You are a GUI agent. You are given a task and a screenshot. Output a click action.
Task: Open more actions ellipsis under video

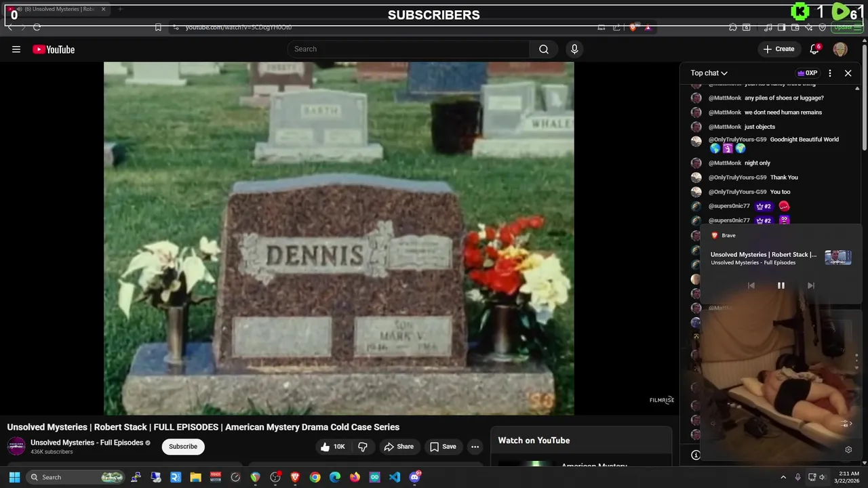pos(475,447)
